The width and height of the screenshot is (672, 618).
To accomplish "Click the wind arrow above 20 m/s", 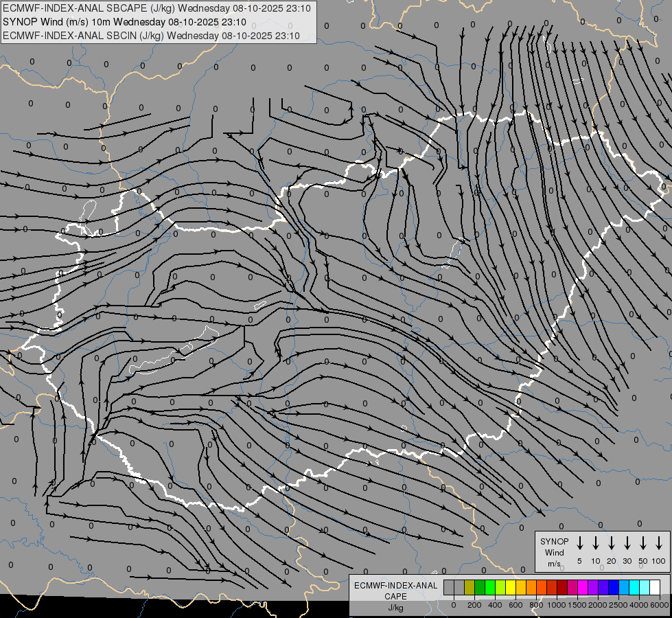I will [x=612, y=543].
